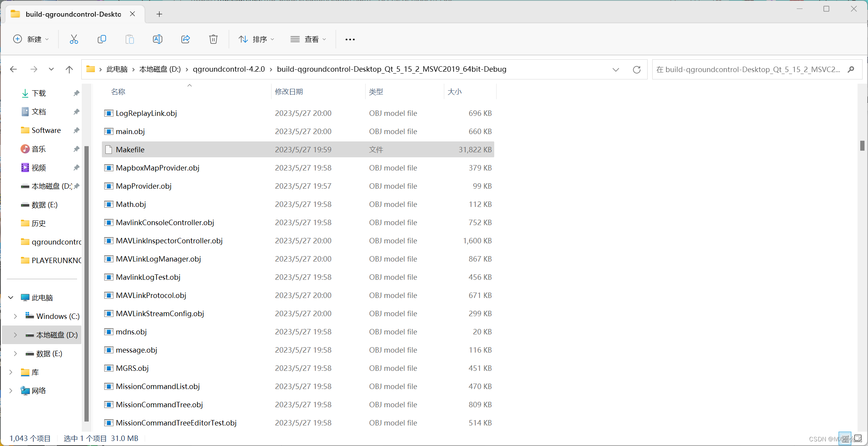Unpin 下载 from quick access
Image resolution: width=868 pixels, height=446 pixels.
click(x=76, y=93)
